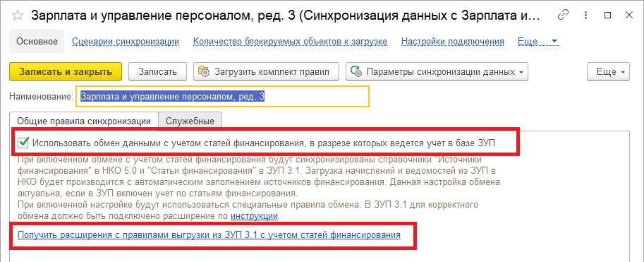Screen dimensions: 644x262
Task: Uncheck Использовать обмен данными с учетом статей финансирования
Action: pos(23,143)
